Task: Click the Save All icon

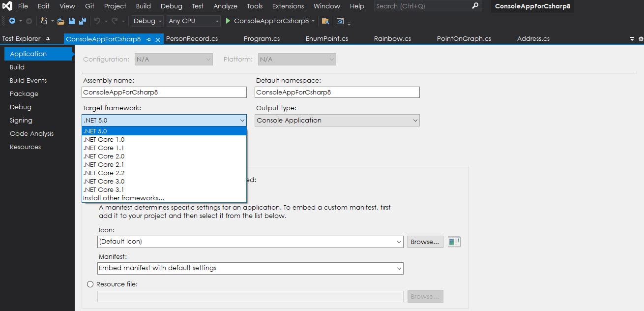Action: pyautogui.click(x=82, y=21)
